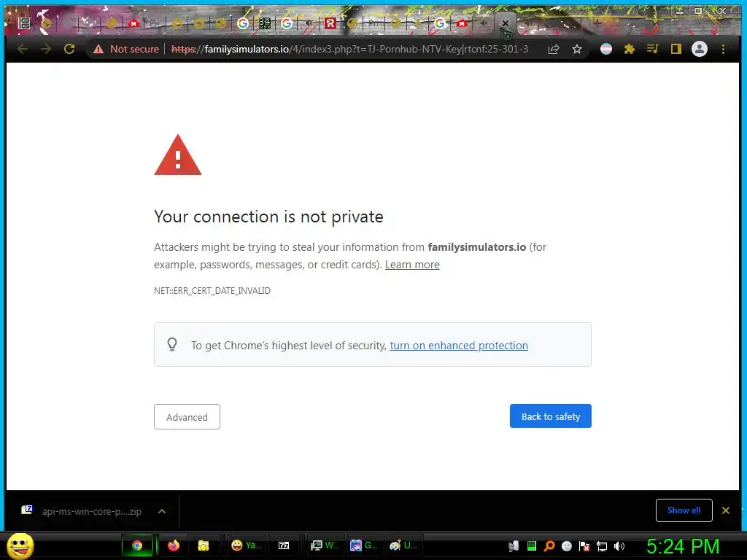Click Show all downloads button

(x=684, y=510)
